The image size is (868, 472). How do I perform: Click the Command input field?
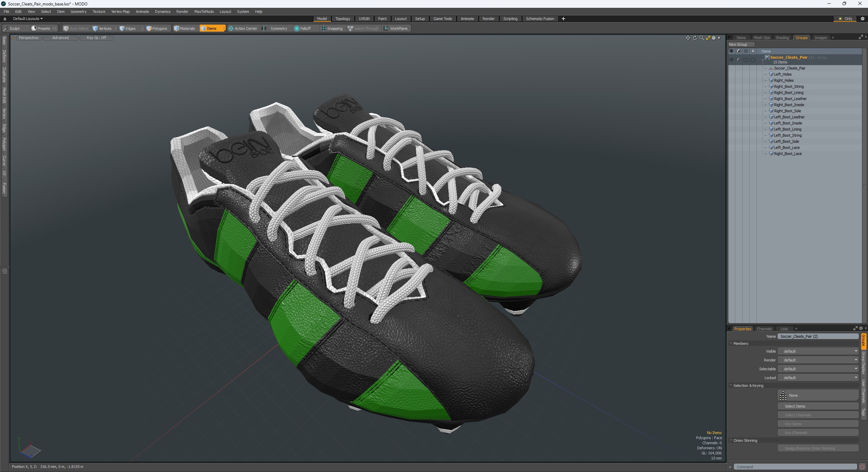click(795, 467)
